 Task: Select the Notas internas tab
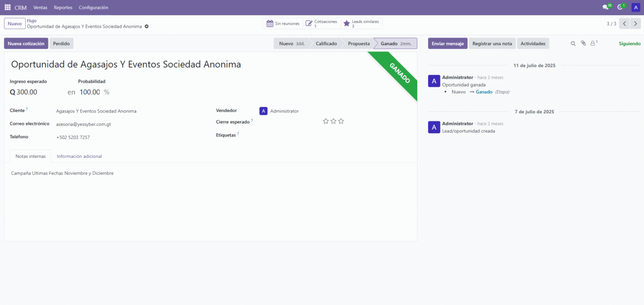click(x=31, y=156)
